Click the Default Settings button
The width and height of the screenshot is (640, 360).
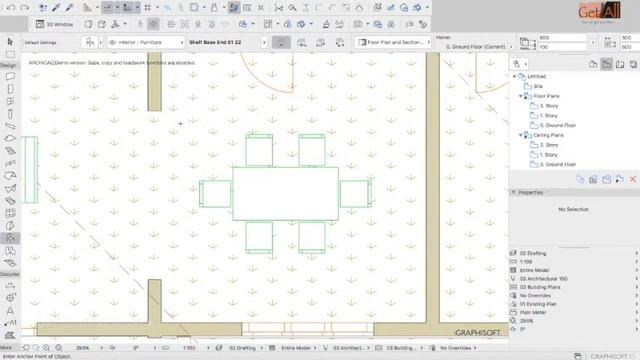40,42
